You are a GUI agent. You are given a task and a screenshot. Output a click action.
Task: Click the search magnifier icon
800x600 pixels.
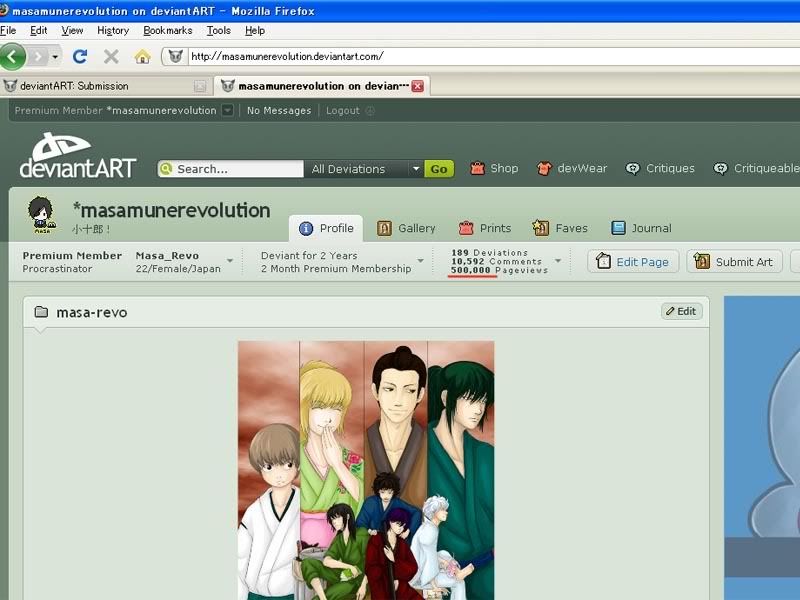[166, 168]
